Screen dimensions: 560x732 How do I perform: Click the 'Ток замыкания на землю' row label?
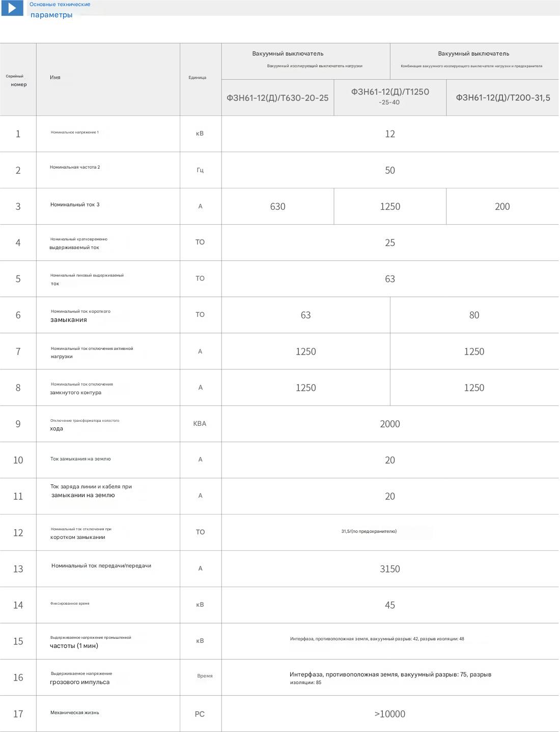80,459
